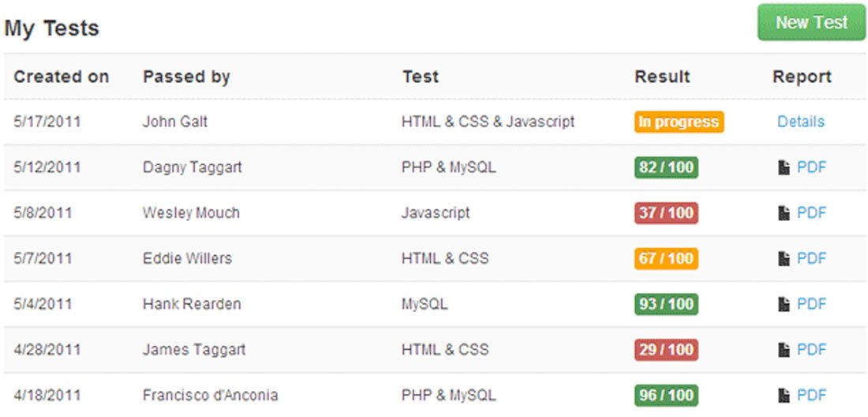The height and width of the screenshot is (417, 868).
Task: Select the Result column header
Action: [662, 77]
